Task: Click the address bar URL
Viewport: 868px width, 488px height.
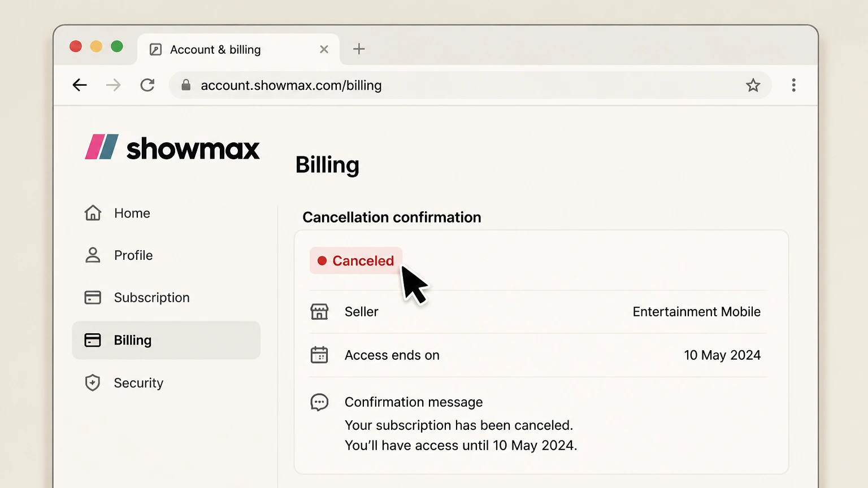Action: pos(291,85)
